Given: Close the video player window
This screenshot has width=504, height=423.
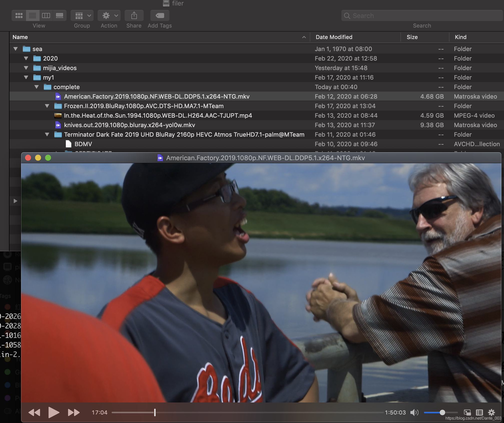Looking at the screenshot, I should pyautogui.click(x=28, y=158).
